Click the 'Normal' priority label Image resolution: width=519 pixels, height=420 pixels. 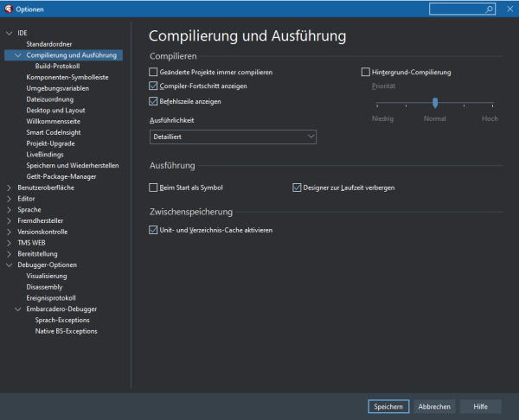[x=434, y=118]
